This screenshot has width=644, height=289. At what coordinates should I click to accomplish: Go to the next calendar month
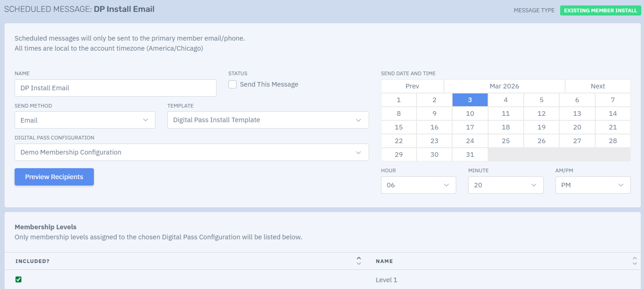pyautogui.click(x=598, y=86)
